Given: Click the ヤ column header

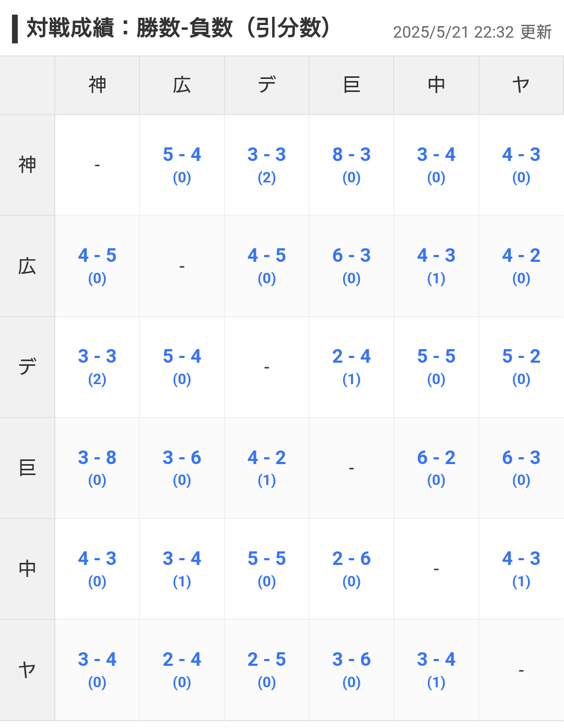Looking at the screenshot, I should point(521,85).
